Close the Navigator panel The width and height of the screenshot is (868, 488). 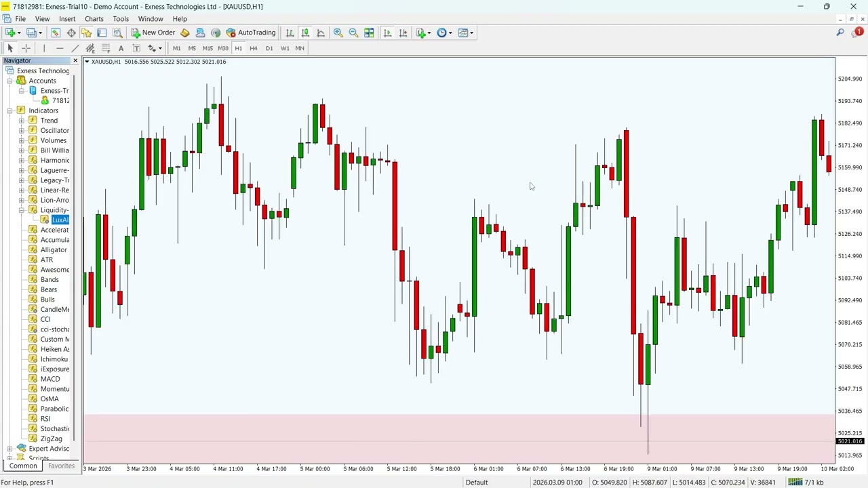coord(75,61)
